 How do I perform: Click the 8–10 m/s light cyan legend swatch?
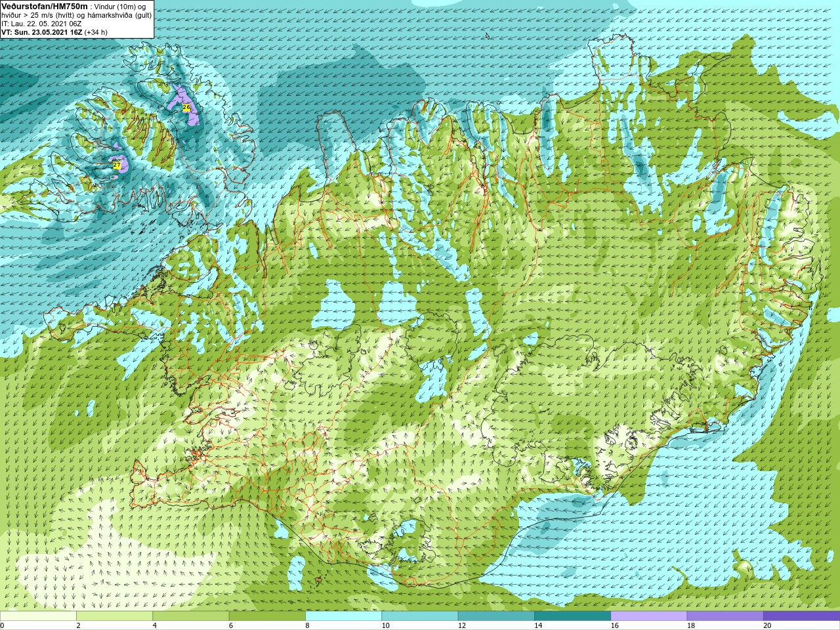(x=343, y=616)
